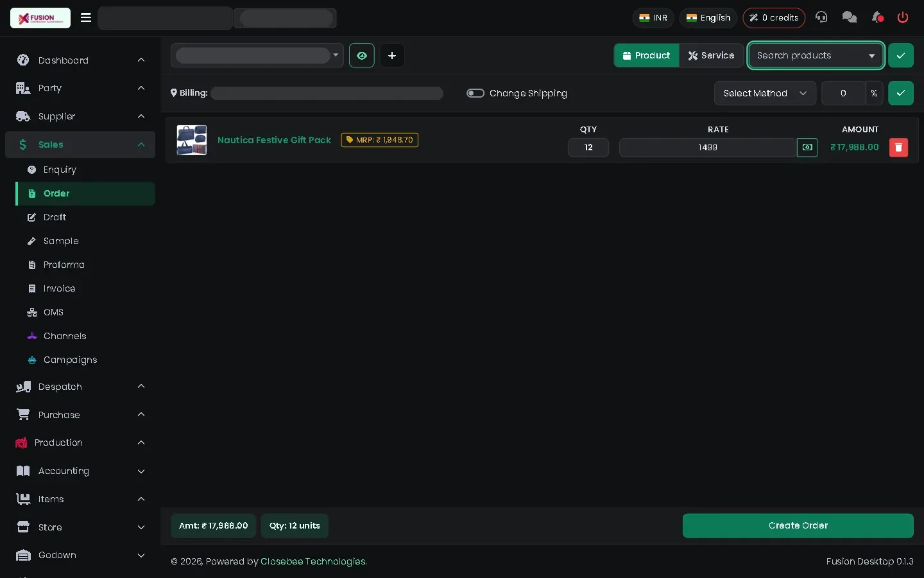Open the Draft submenu item

point(85,217)
